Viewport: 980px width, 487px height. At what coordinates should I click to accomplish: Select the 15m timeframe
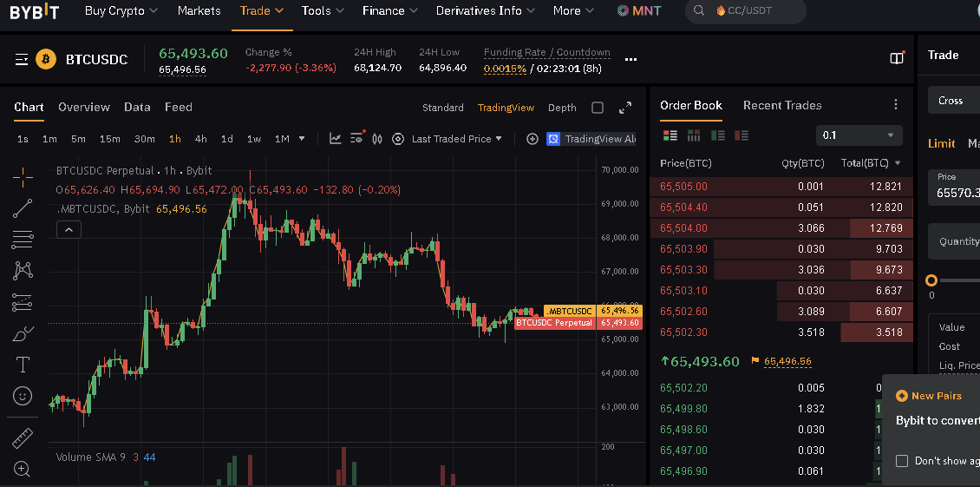coord(109,139)
